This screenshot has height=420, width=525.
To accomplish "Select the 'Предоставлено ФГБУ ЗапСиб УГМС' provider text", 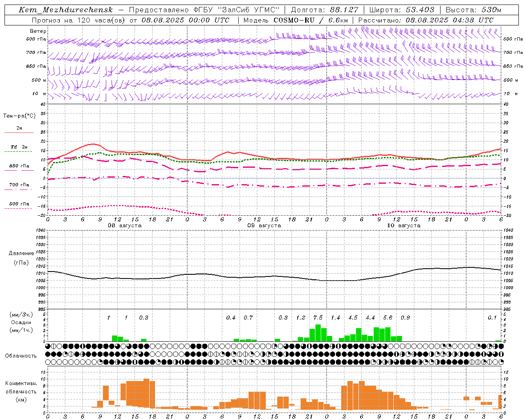I will coord(204,10).
